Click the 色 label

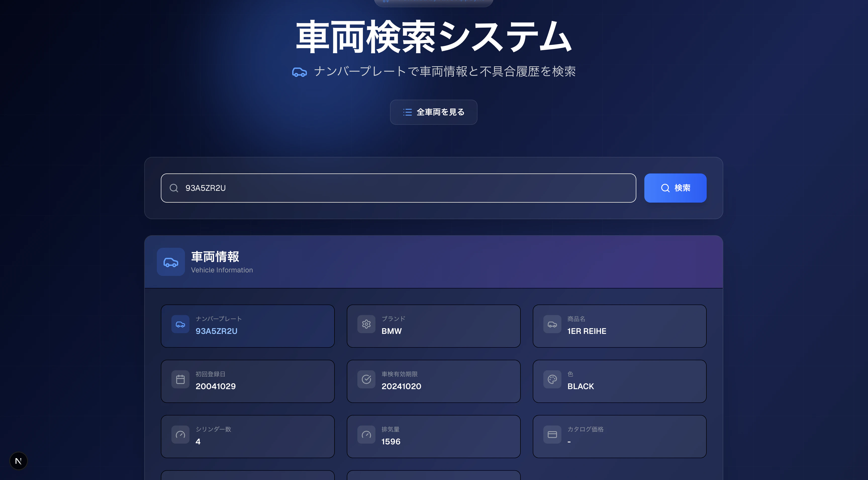point(570,374)
